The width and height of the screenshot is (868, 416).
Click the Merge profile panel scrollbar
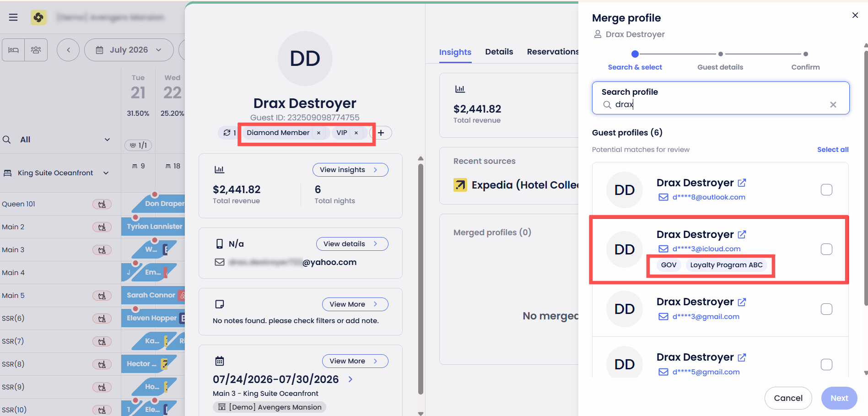[866, 178]
